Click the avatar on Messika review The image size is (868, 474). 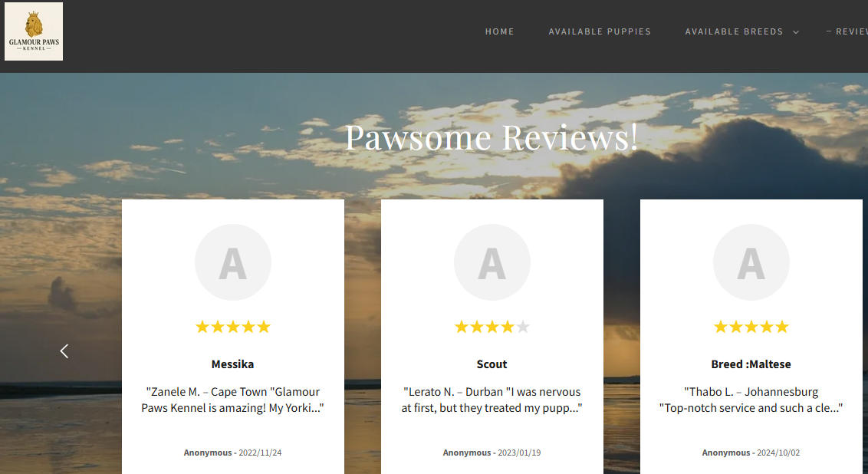coord(232,262)
